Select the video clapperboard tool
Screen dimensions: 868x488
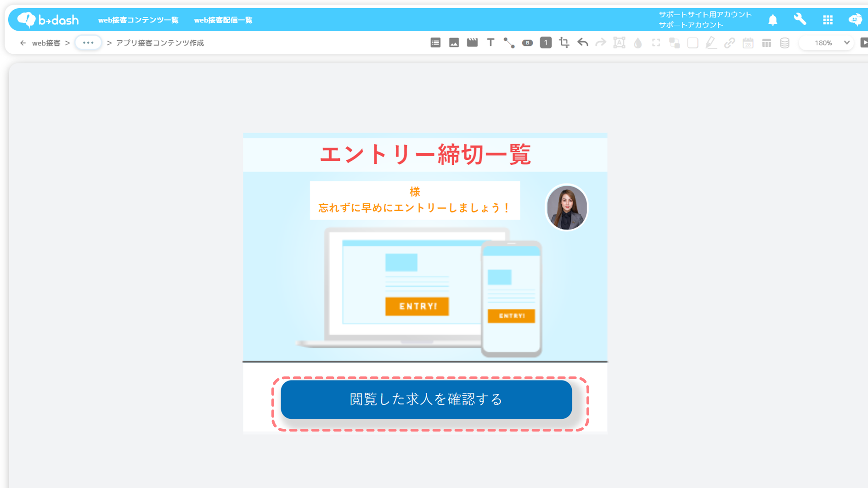(472, 43)
